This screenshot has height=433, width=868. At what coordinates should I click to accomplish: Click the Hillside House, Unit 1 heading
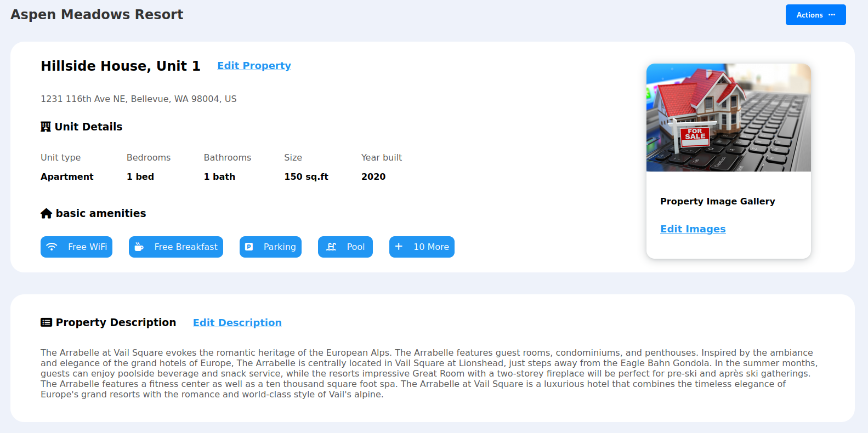(x=120, y=66)
